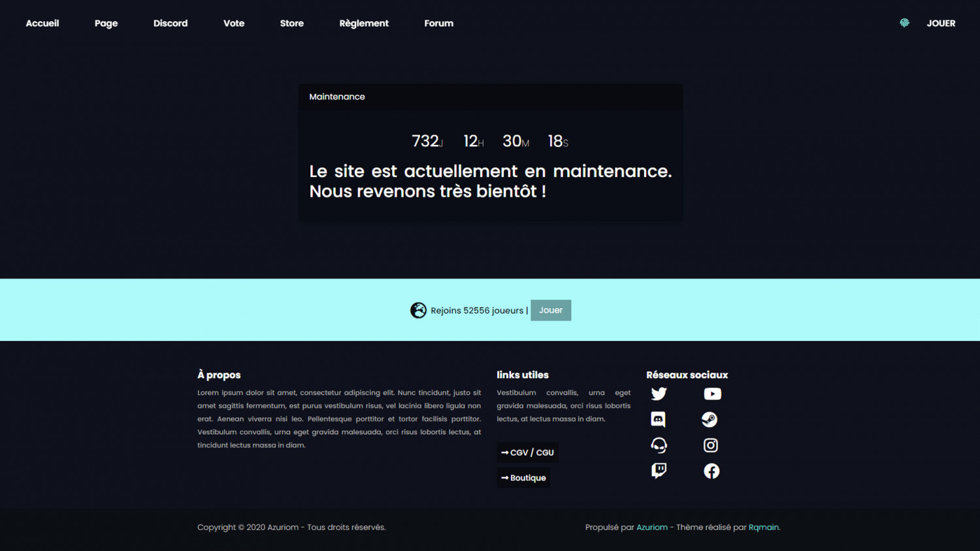Click the teal fingerprint login icon
Viewport: 980px width, 551px height.
pos(904,23)
